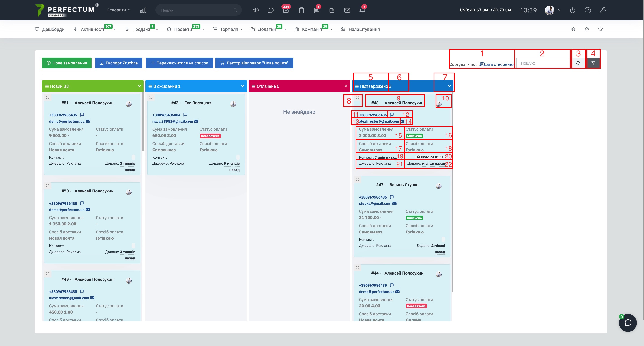Viewport: 644px width, 346px height.
Task: Open the floating chat widget
Action: tap(628, 323)
